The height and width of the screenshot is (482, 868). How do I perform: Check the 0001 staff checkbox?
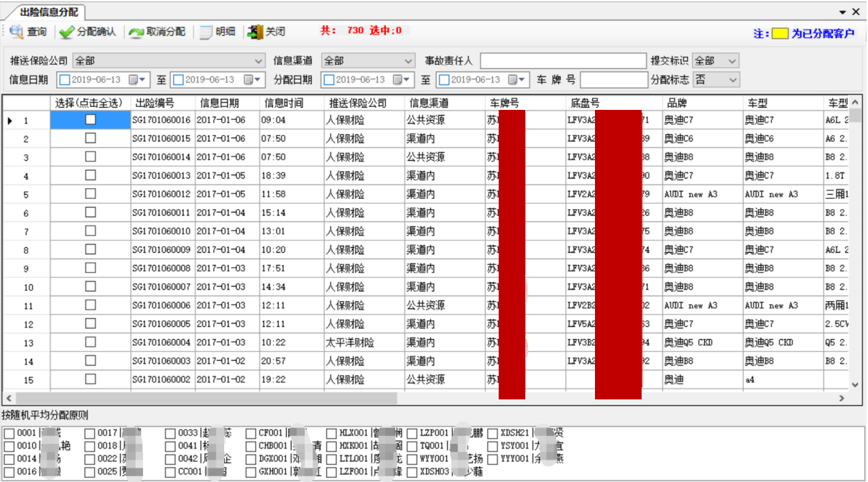(x=9, y=433)
